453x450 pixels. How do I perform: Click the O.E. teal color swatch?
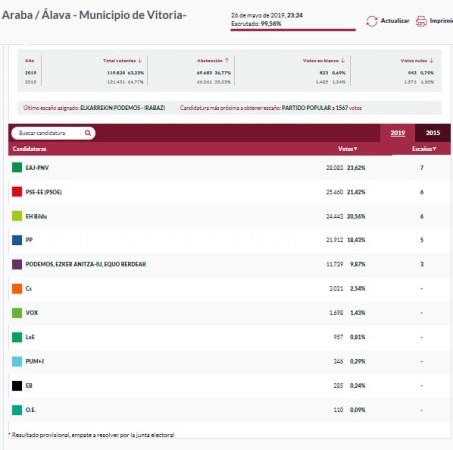(17, 410)
